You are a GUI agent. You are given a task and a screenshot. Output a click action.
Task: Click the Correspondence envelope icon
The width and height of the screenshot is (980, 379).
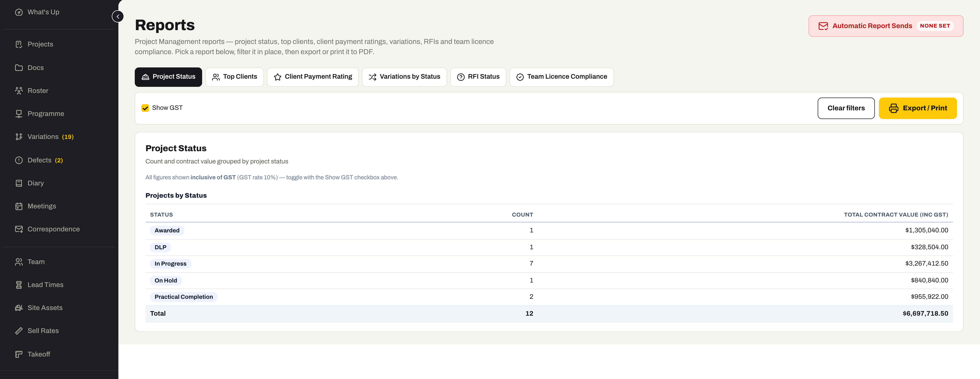(x=19, y=229)
